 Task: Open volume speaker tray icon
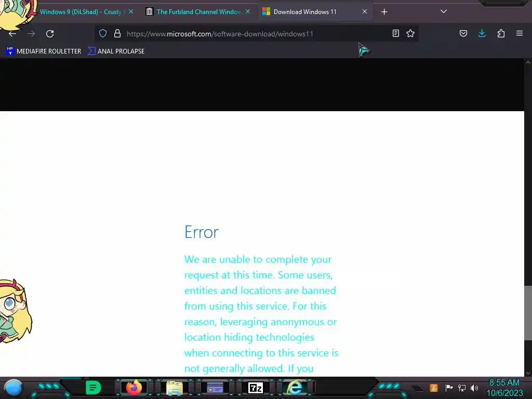(474, 388)
